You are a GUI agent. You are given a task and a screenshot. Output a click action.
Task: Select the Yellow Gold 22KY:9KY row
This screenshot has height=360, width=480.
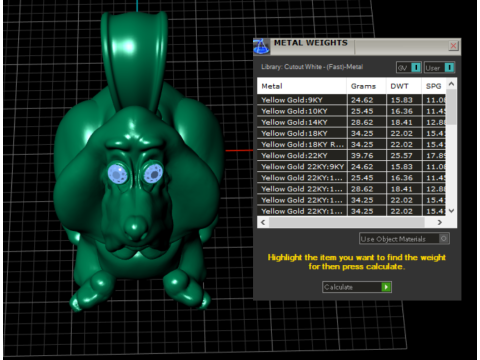[x=351, y=167]
